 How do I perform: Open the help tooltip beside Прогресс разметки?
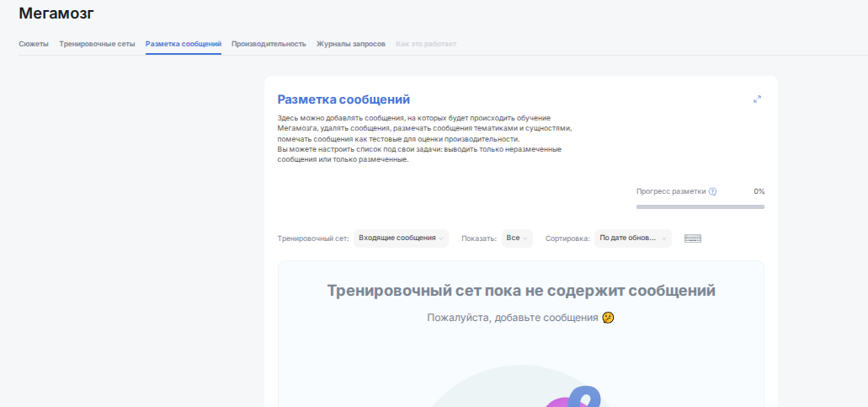pyautogui.click(x=712, y=191)
